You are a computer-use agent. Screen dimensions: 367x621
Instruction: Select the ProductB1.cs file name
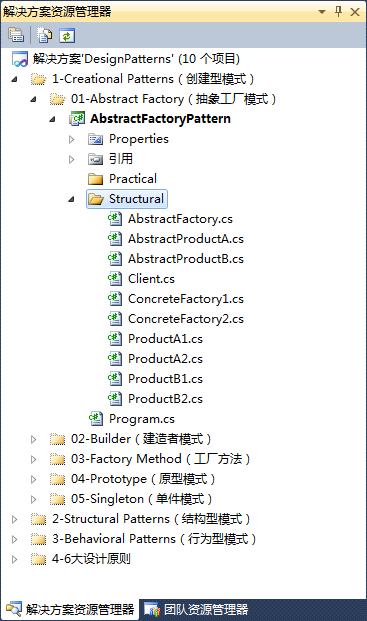[x=165, y=379]
